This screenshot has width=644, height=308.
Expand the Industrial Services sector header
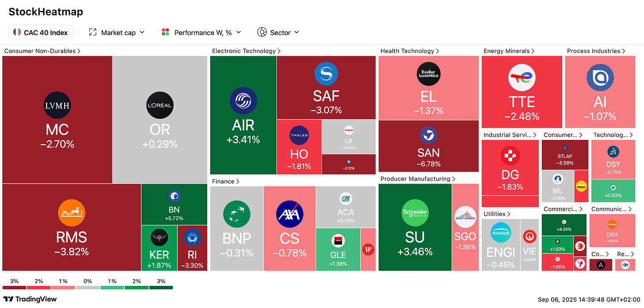[x=510, y=135]
